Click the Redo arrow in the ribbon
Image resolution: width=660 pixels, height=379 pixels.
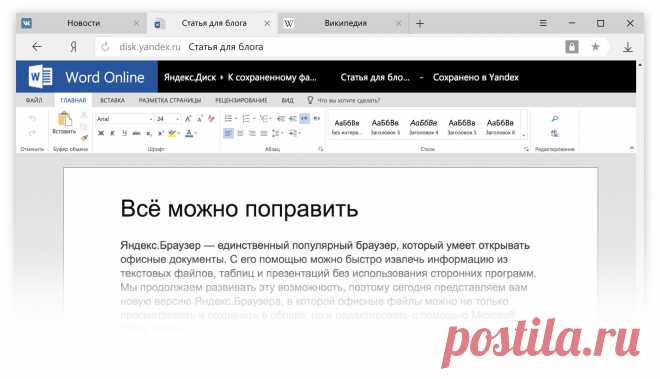pyautogui.click(x=32, y=133)
